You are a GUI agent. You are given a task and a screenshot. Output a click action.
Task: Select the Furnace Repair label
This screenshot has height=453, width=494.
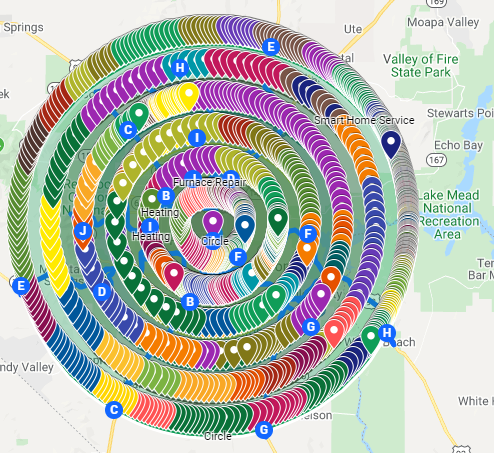pos(210,182)
